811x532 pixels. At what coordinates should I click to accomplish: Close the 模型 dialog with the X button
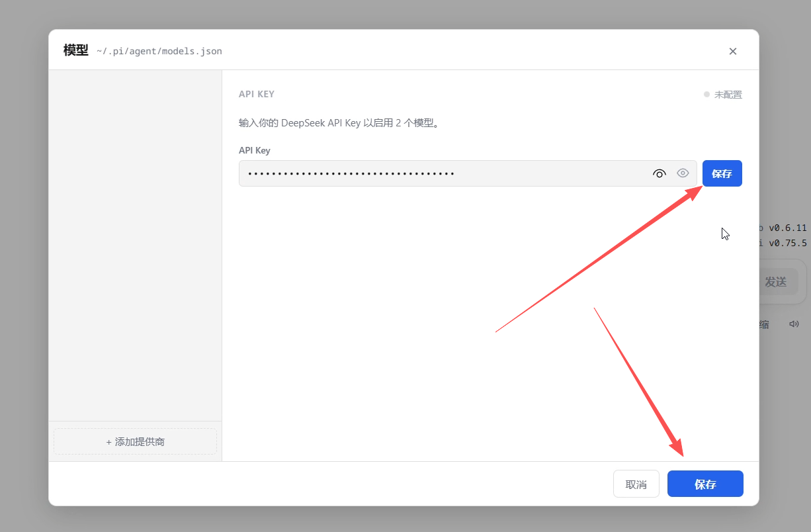[732, 51]
